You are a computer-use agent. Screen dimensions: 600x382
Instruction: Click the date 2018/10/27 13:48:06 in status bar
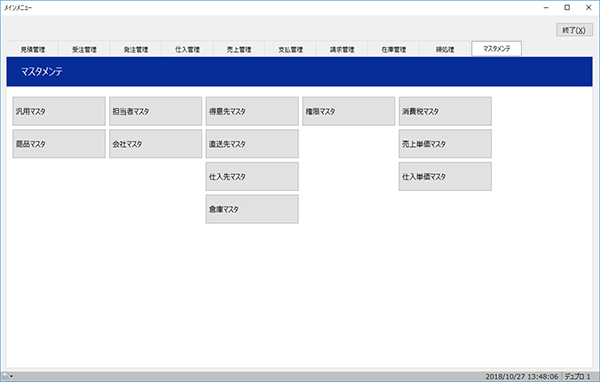pyautogui.click(x=522, y=377)
